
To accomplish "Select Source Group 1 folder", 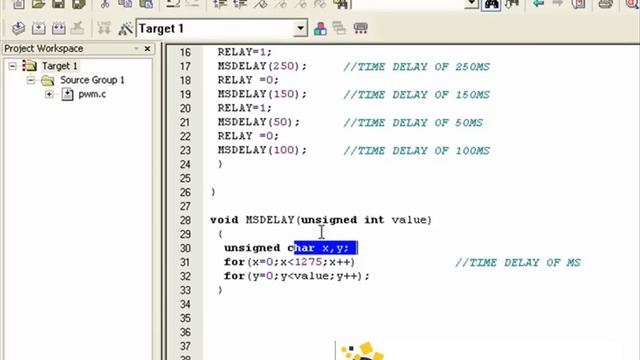I will pos(92,80).
